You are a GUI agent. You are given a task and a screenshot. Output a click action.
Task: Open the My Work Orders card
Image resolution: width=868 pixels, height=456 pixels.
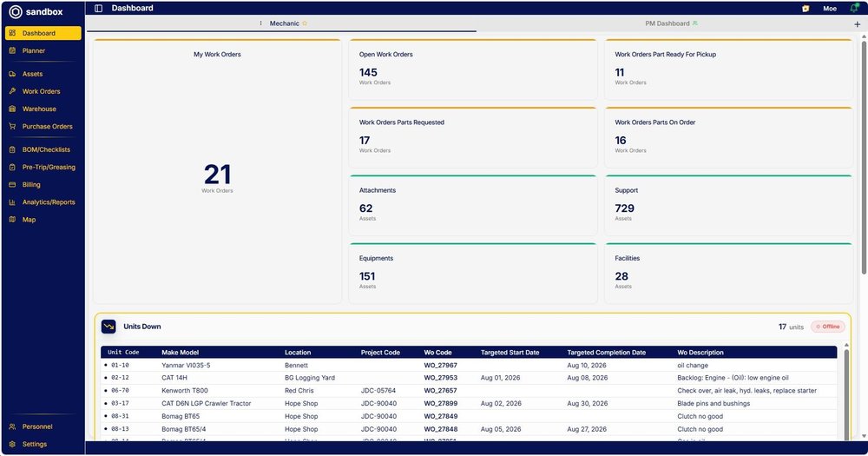point(217,171)
